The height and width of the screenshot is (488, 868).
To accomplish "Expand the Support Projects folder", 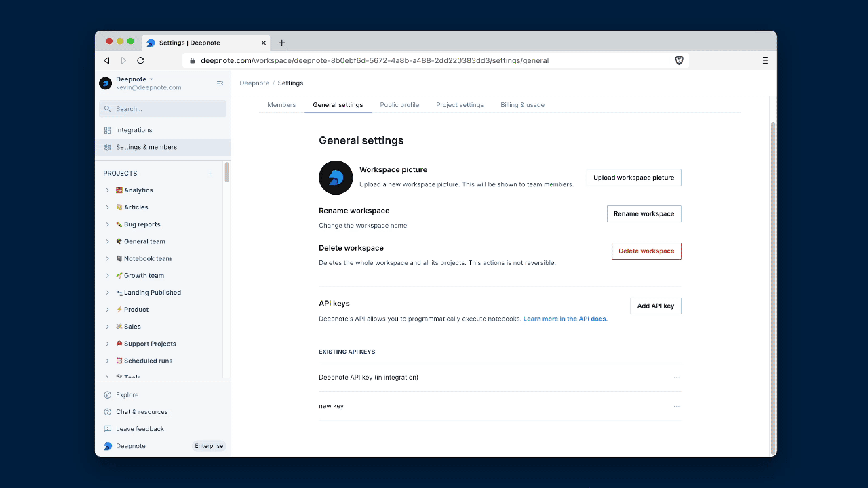I will (x=108, y=344).
